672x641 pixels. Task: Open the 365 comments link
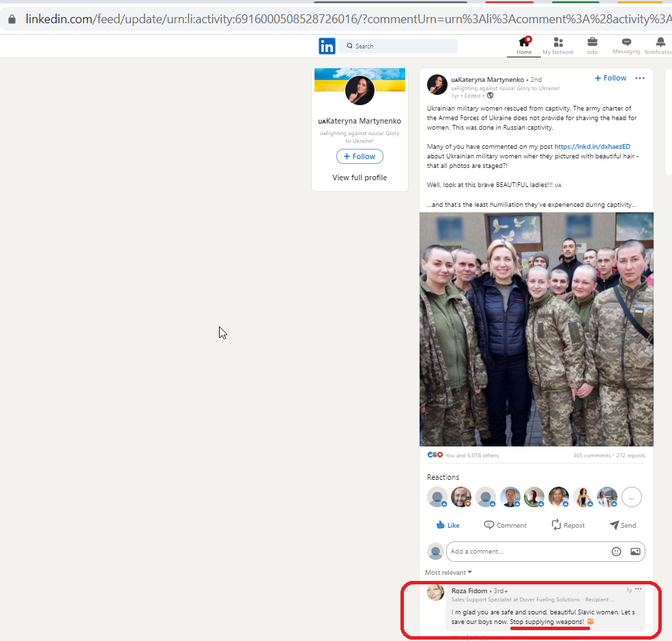coord(592,455)
